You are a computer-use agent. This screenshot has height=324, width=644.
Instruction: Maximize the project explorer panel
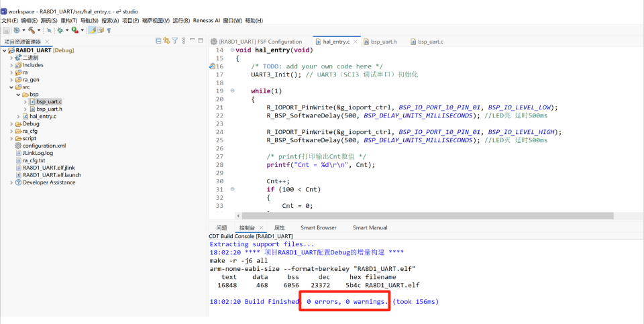pyautogui.click(x=201, y=40)
